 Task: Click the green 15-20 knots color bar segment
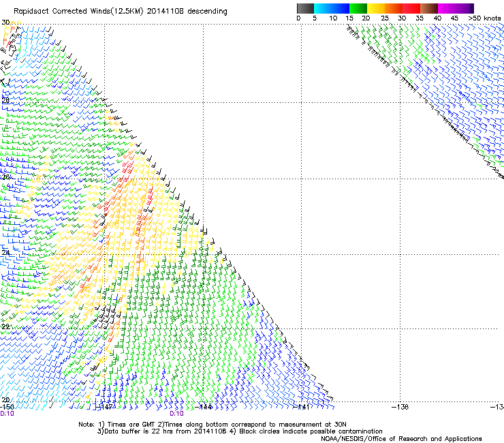358,8
